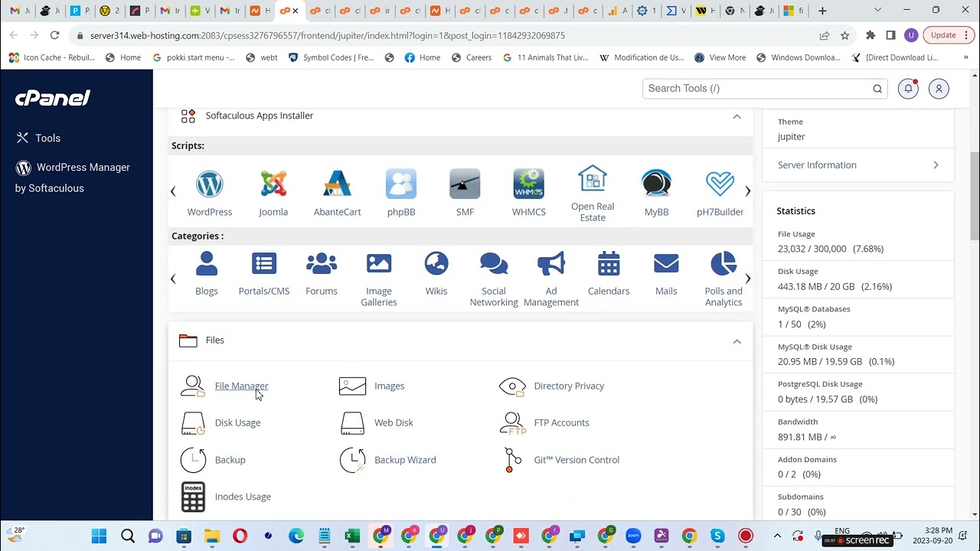Open WordPress Manager by Softaculous
This screenshot has width=980, height=551.
coord(73,178)
